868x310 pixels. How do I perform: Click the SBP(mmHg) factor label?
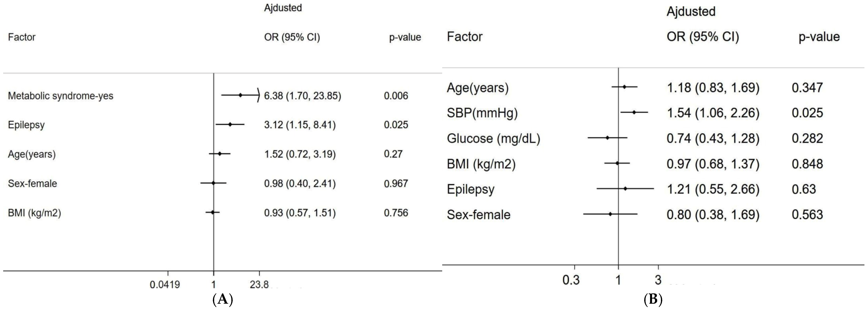482,113
